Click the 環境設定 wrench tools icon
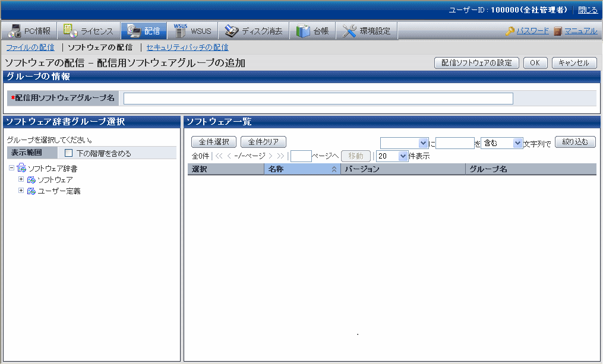603x364 pixels. 349,31
